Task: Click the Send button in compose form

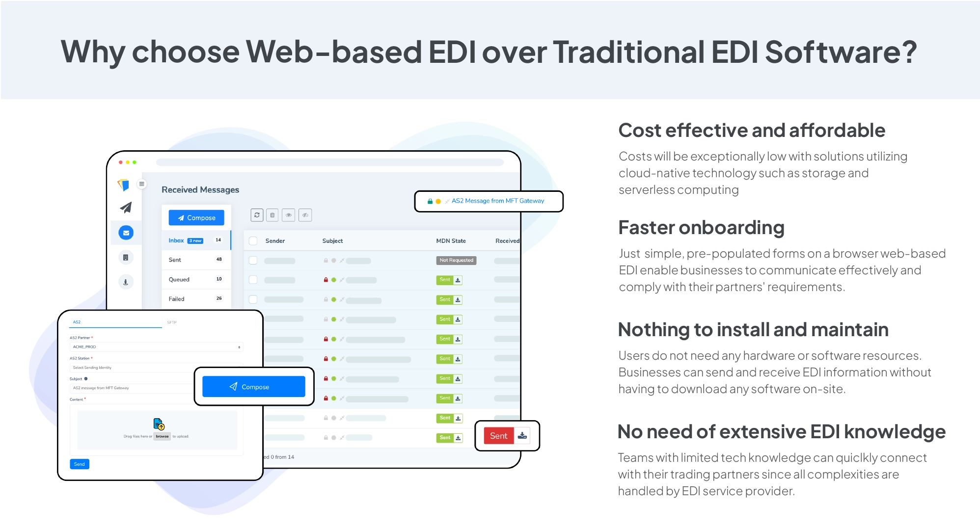Action: 80,464
